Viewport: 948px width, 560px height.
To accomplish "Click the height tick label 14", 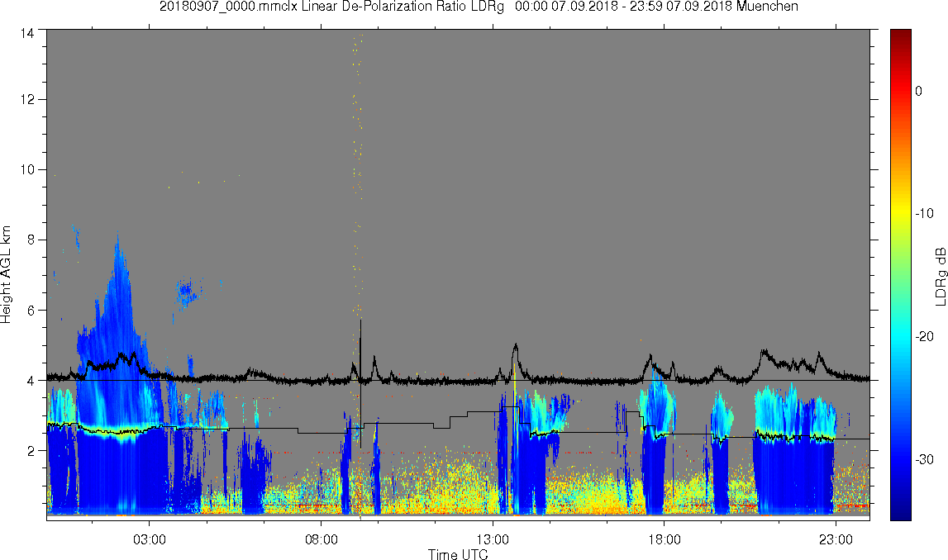I will pyautogui.click(x=26, y=35).
